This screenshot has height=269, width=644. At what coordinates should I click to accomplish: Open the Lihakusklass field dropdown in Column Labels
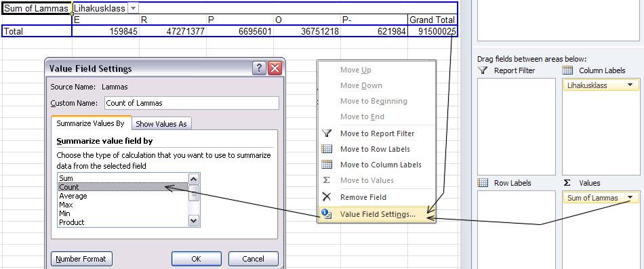(630, 85)
